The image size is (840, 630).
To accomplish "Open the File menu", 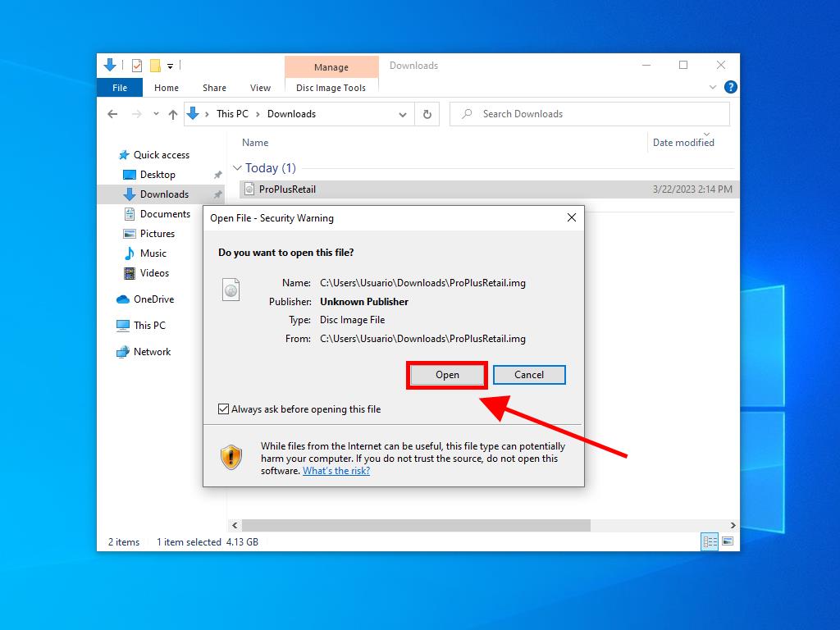I will click(120, 88).
